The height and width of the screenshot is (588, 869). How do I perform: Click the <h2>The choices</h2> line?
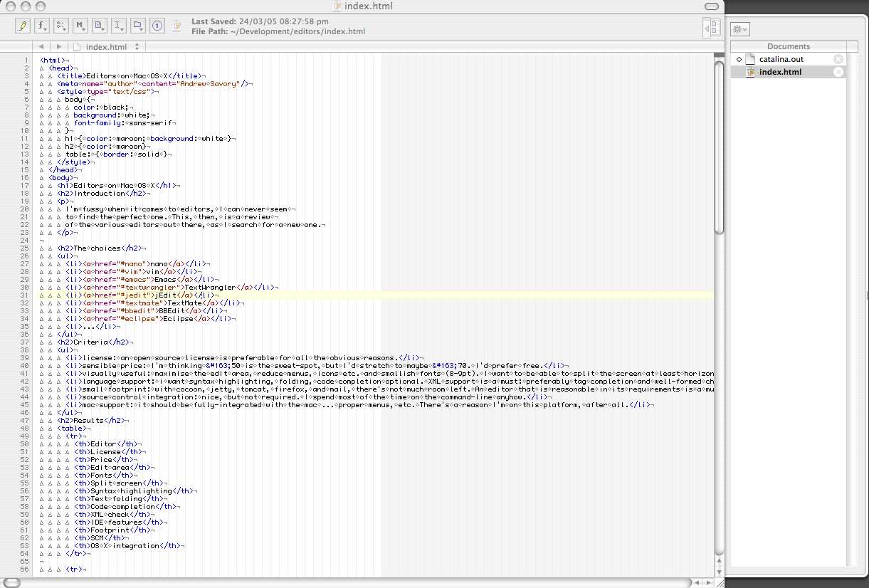[102, 248]
